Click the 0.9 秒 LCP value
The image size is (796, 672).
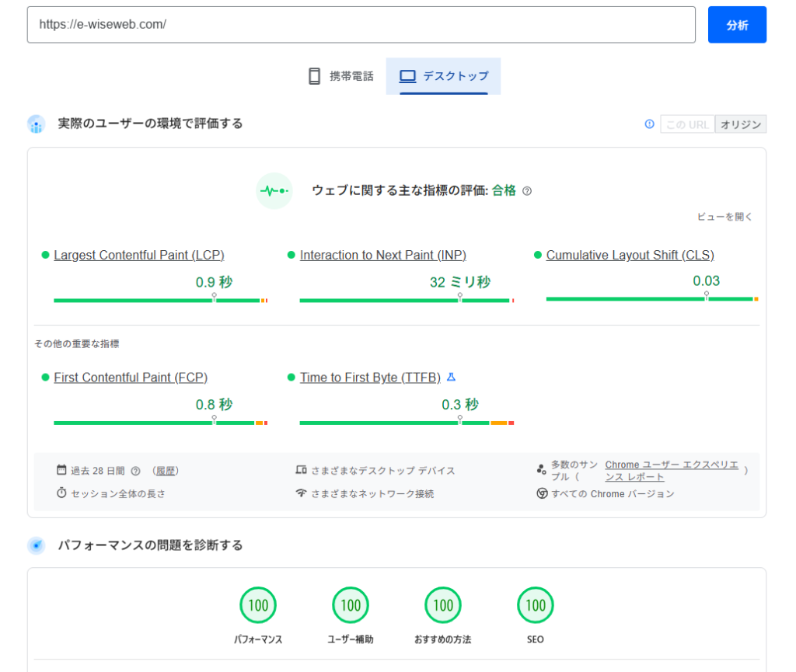pyautogui.click(x=215, y=282)
